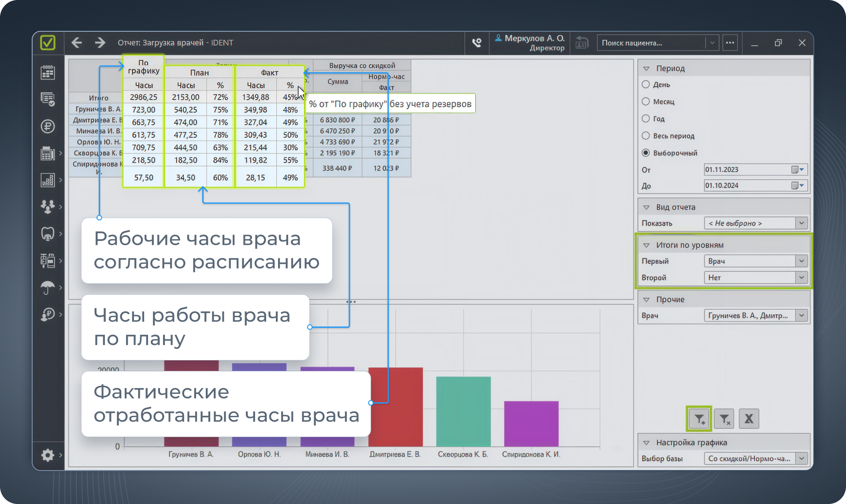
Task: Open the Первый level dropdown set to Врач
Action: click(x=756, y=261)
